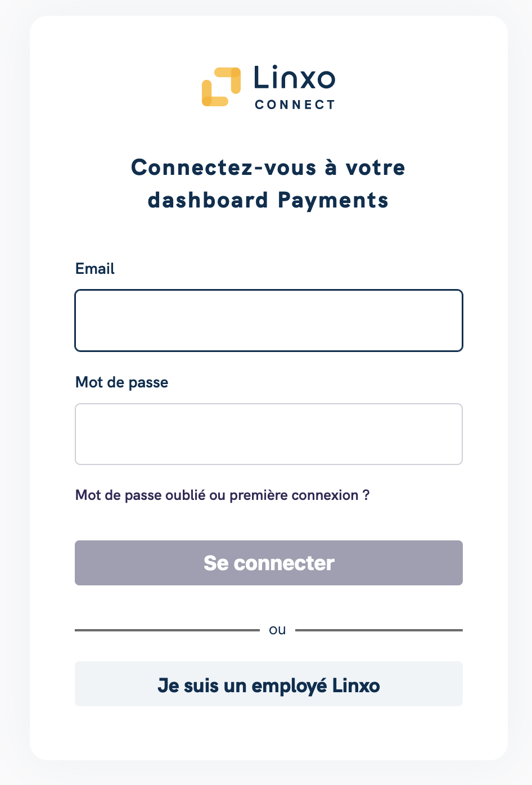
Task: Choose Je suis un employé Linxo
Action: tap(269, 684)
